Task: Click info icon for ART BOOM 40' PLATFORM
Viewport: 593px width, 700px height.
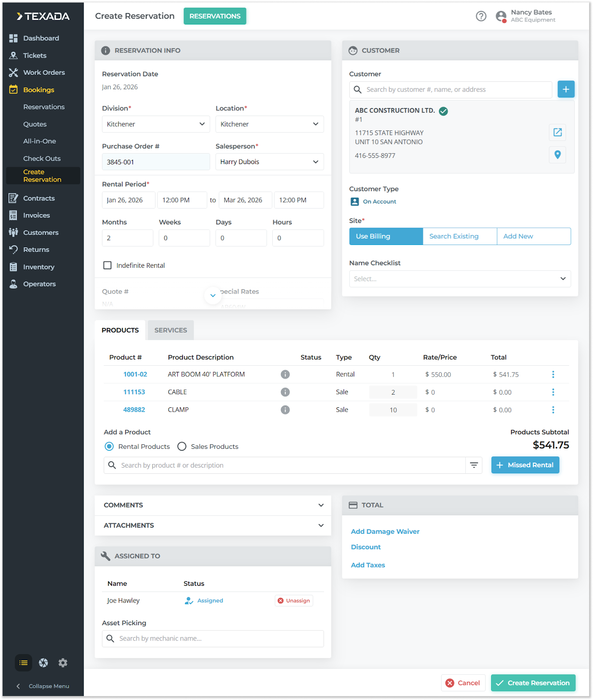Action: coord(285,374)
